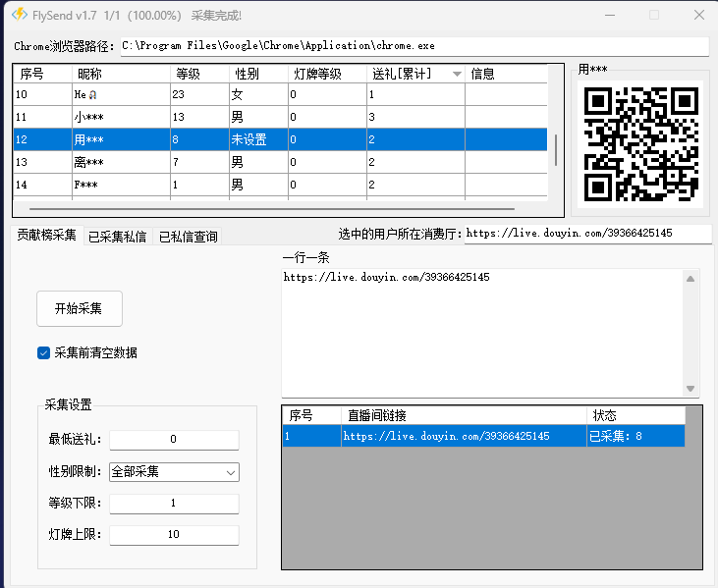Minimize the FlySend window
The height and width of the screenshot is (588, 718).
click(x=610, y=16)
